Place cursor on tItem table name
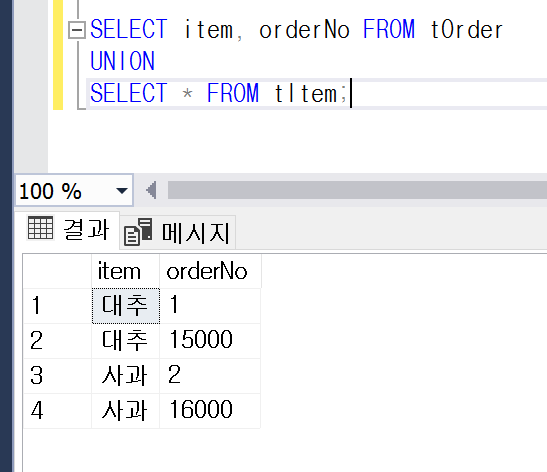 click(306, 93)
